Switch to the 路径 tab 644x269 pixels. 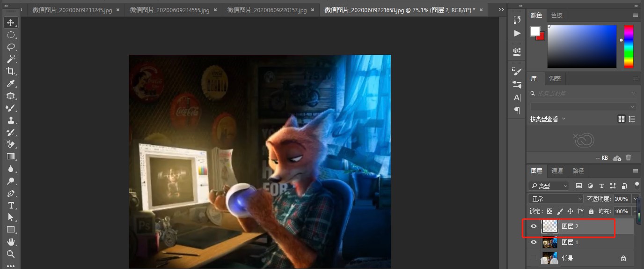click(x=578, y=171)
